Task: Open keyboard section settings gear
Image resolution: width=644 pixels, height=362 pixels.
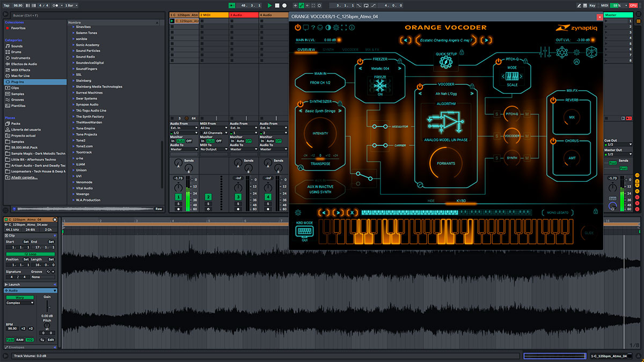Action: pos(298,212)
